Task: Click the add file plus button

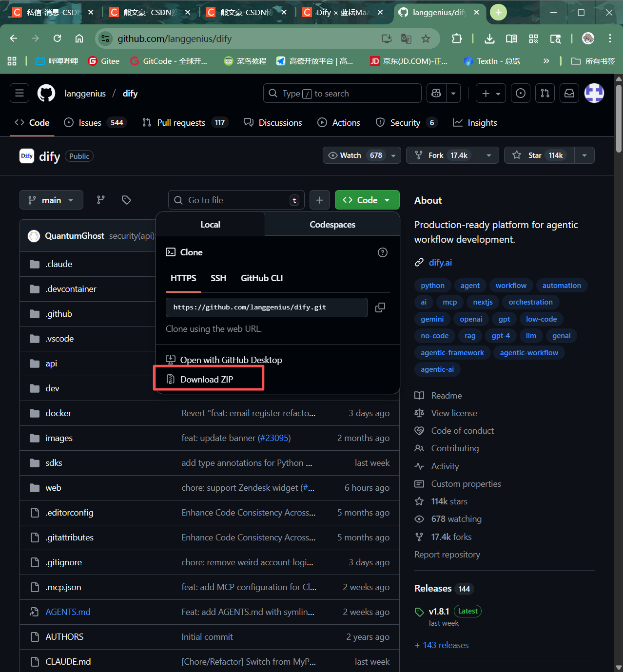Action: coord(320,200)
